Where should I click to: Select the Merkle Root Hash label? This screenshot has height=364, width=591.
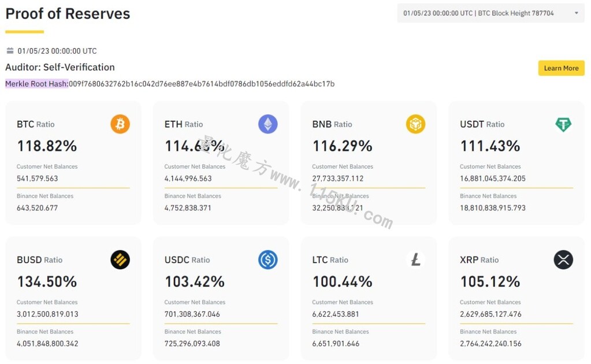(x=37, y=84)
